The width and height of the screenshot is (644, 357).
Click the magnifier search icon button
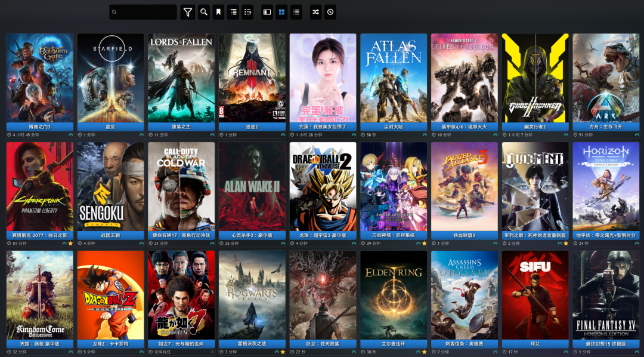click(204, 12)
